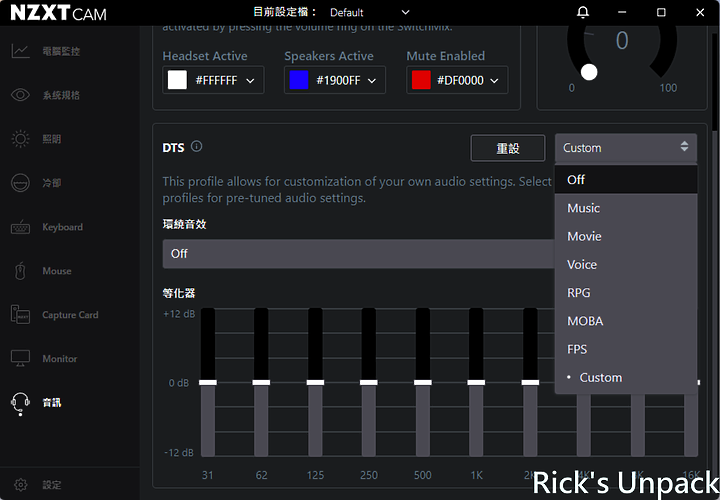This screenshot has width=720, height=500.
Task: Click the DTS info icon
Action: [197, 146]
